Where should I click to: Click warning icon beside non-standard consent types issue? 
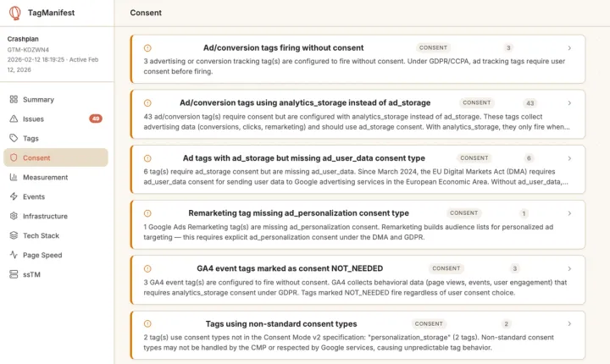(x=147, y=323)
